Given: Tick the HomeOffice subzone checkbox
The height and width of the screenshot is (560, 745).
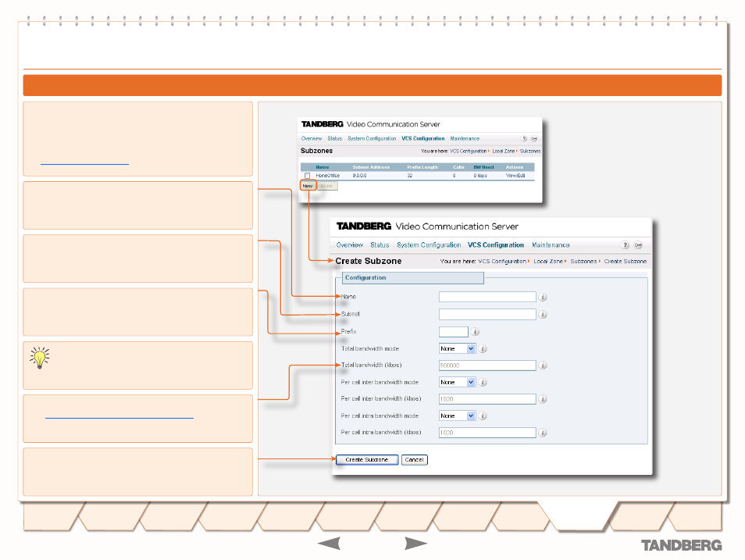Looking at the screenshot, I should [308, 176].
